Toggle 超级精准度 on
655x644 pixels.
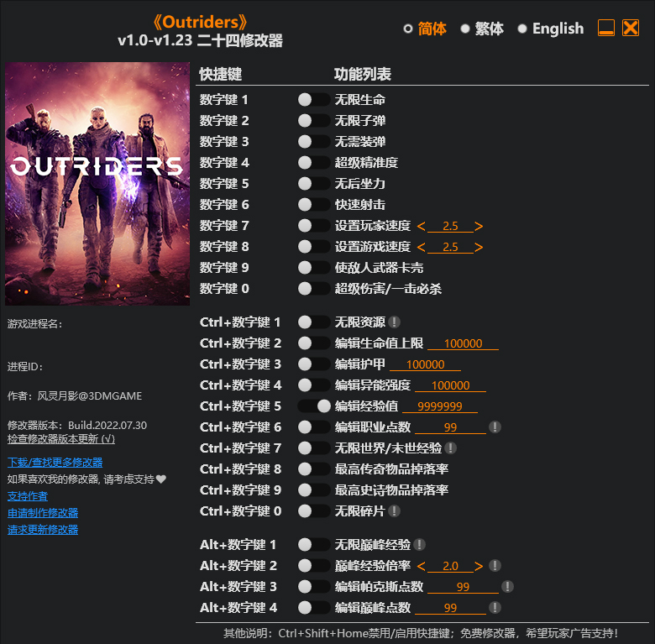pyautogui.click(x=314, y=162)
